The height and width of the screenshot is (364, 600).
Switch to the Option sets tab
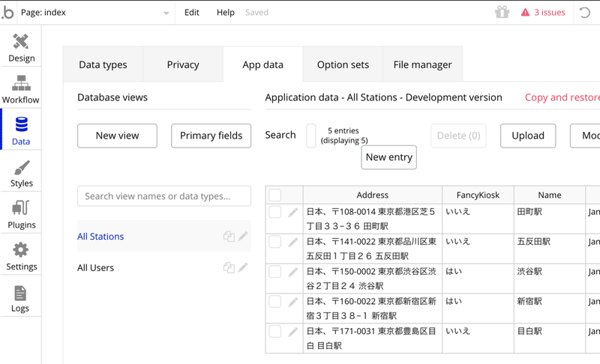[x=343, y=64]
